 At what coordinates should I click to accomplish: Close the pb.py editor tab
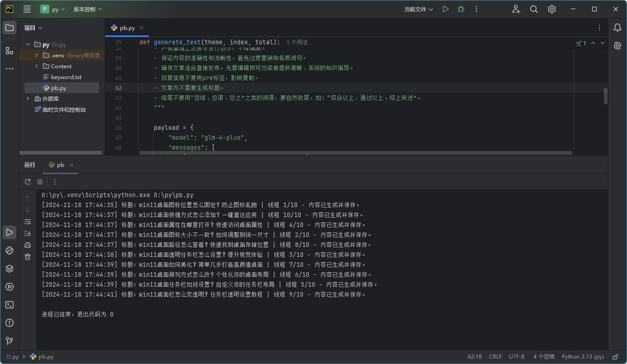142,28
